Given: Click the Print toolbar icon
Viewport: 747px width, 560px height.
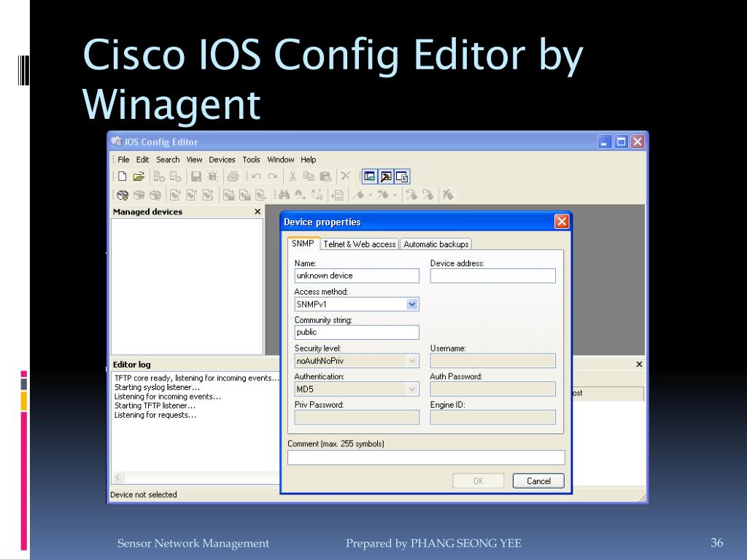Looking at the screenshot, I should 233,176.
